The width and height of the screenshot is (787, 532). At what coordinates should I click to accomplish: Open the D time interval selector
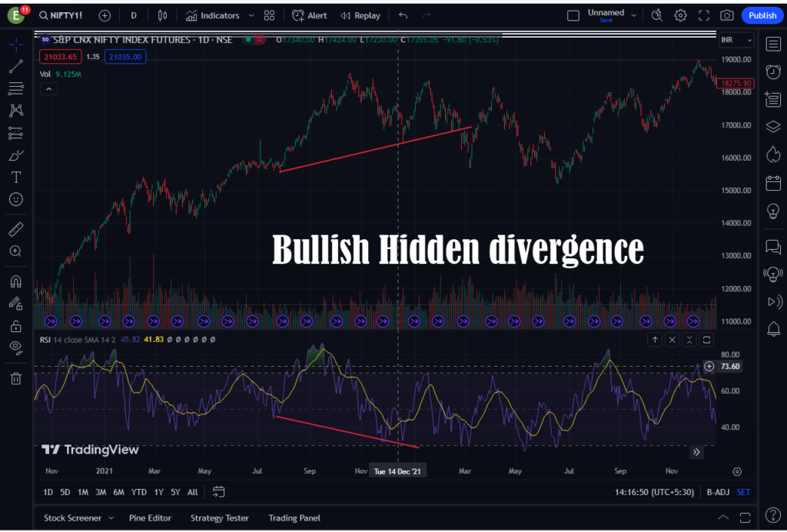click(x=134, y=15)
